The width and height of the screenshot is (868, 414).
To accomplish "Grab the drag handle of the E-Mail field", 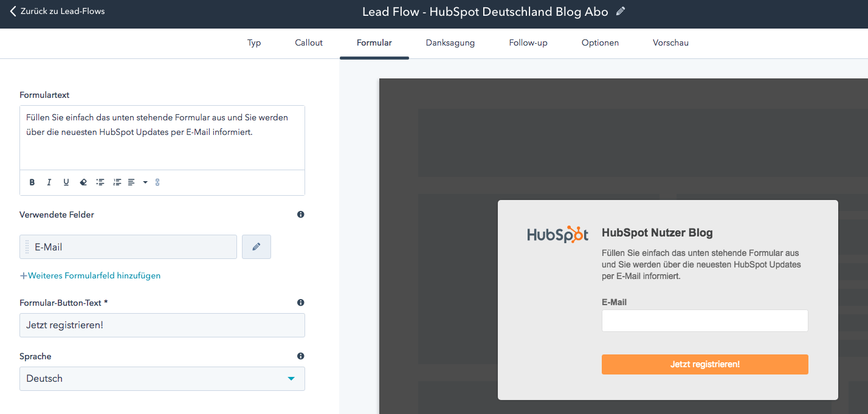I will click(27, 247).
